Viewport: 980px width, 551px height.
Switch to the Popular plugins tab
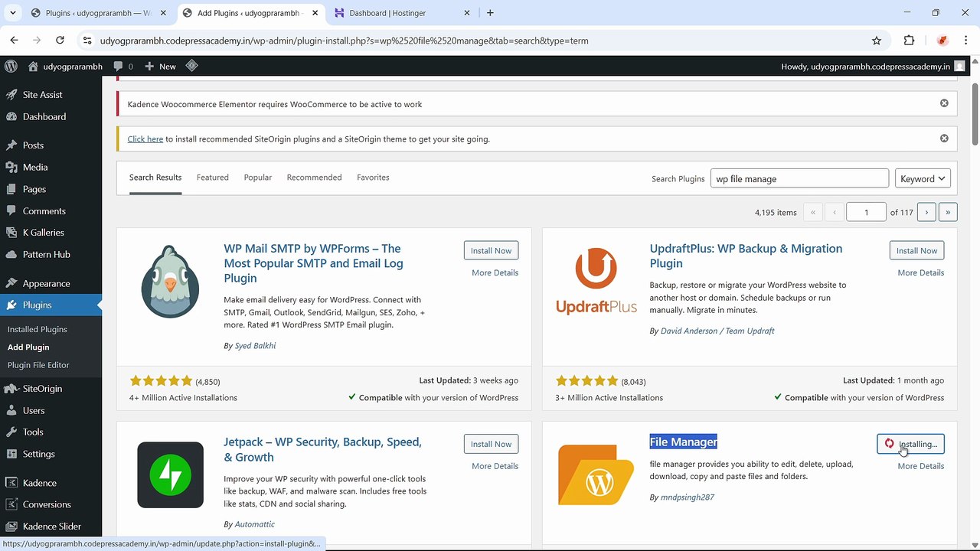[258, 178]
